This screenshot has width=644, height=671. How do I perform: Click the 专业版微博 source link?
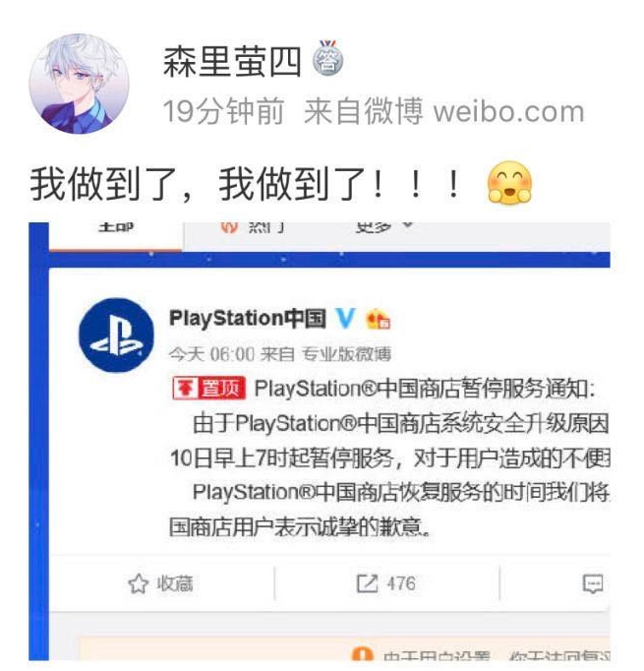point(346,354)
